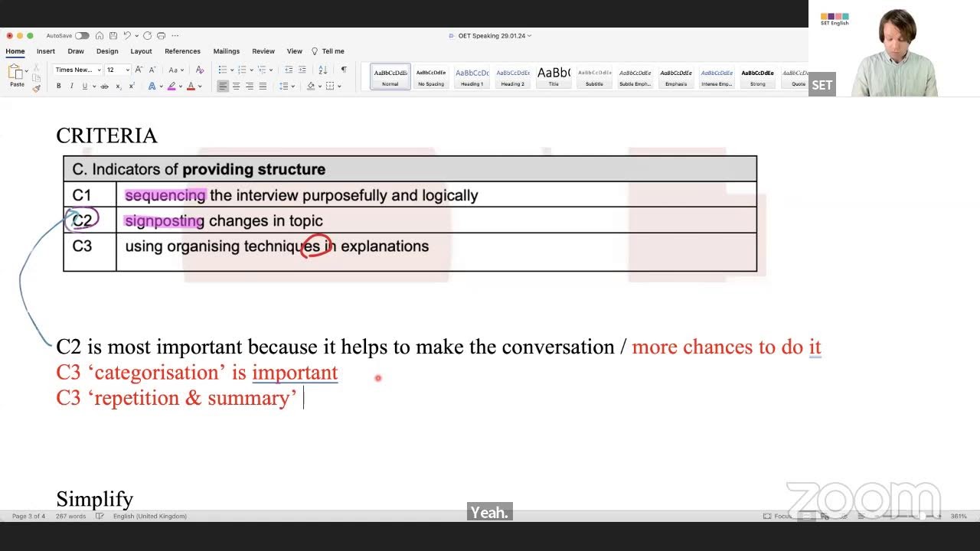Expand the Paste options arrow
The height and width of the screenshot is (551, 980).
pyautogui.click(x=27, y=71)
